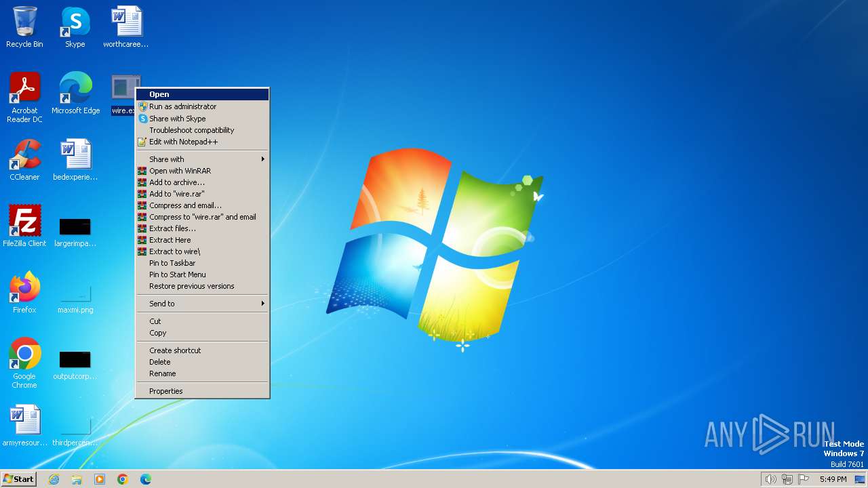Select the Skype desktop shortcut
The image size is (868, 488).
pos(75,27)
